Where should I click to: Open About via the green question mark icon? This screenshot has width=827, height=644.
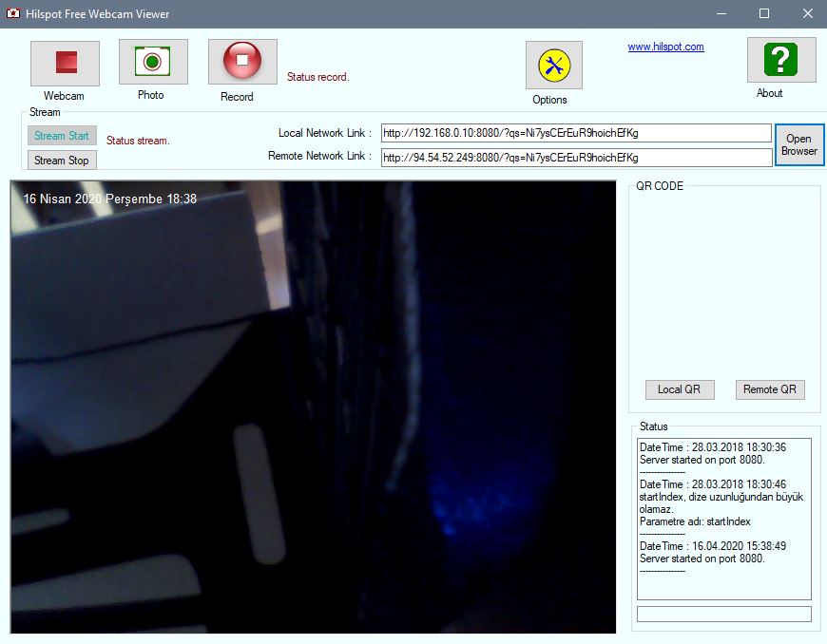[780, 61]
